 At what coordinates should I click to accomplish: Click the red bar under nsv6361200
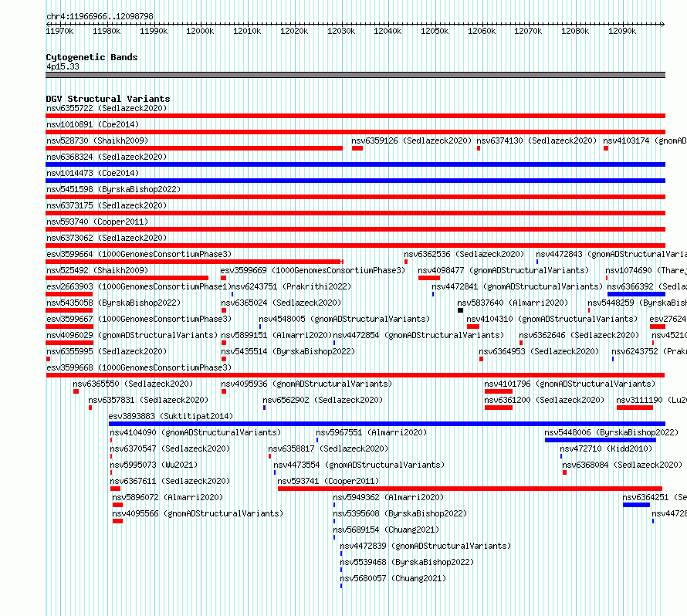499,408
